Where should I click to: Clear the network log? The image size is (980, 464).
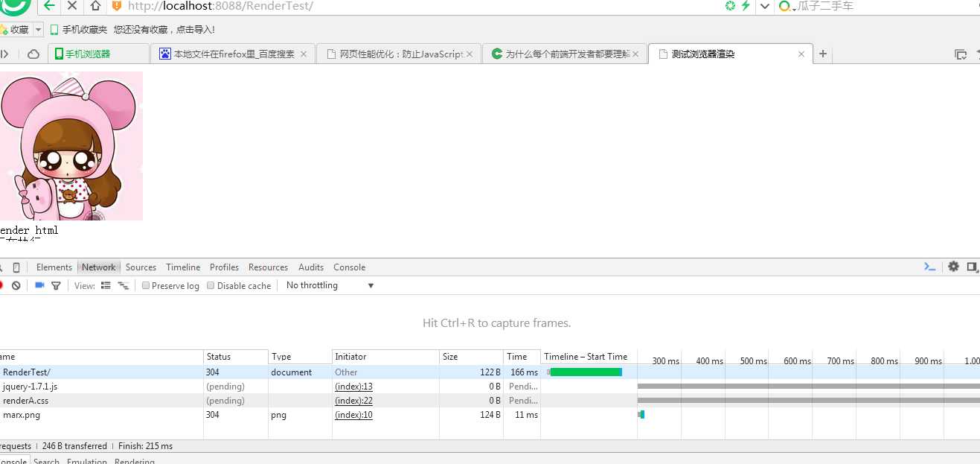pos(16,285)
